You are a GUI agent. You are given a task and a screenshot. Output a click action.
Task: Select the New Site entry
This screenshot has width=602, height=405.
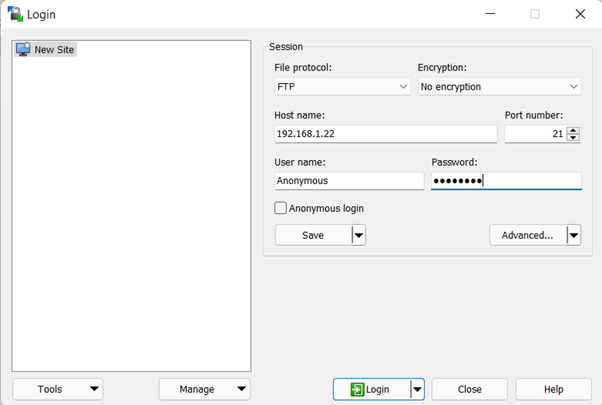click(x=46, y=50)
